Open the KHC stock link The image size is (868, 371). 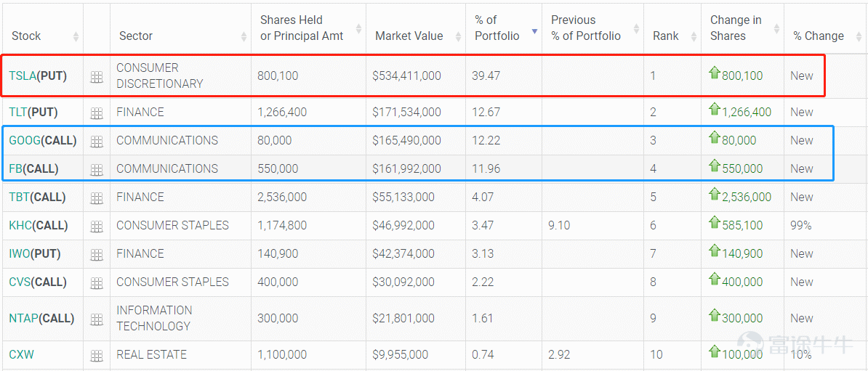click(20, 225)
